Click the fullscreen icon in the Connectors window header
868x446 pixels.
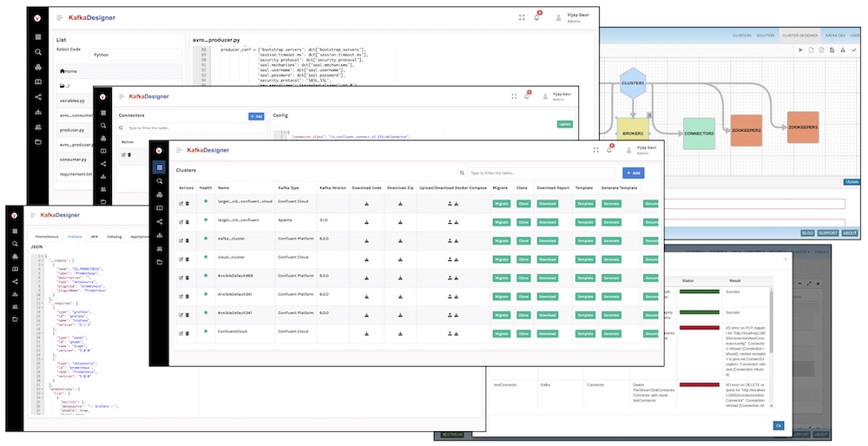coord(514,96)
